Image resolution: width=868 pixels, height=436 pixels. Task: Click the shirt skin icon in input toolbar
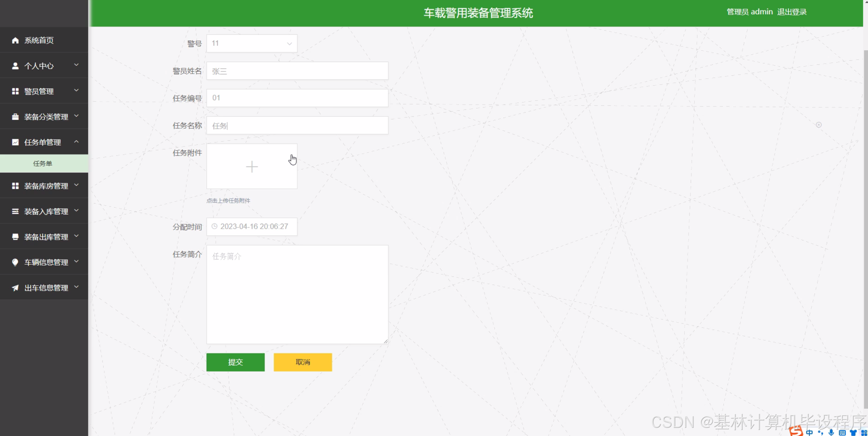pos(853,433)
